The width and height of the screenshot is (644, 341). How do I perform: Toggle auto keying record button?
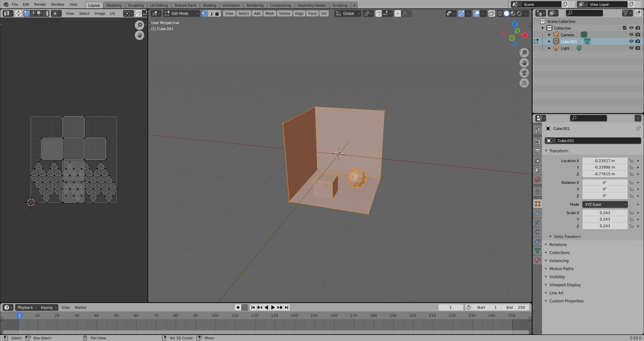click(x=238, y=307)
